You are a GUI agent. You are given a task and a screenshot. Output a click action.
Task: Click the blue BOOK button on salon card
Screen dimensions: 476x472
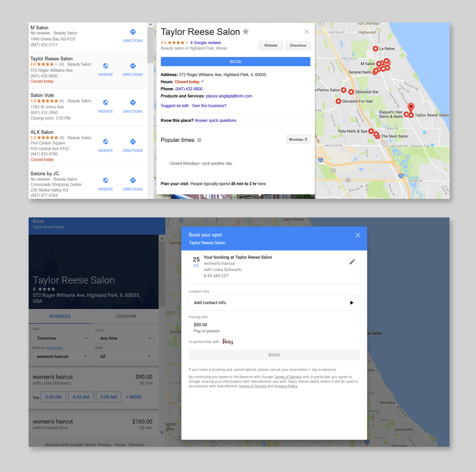click(236, 62)
